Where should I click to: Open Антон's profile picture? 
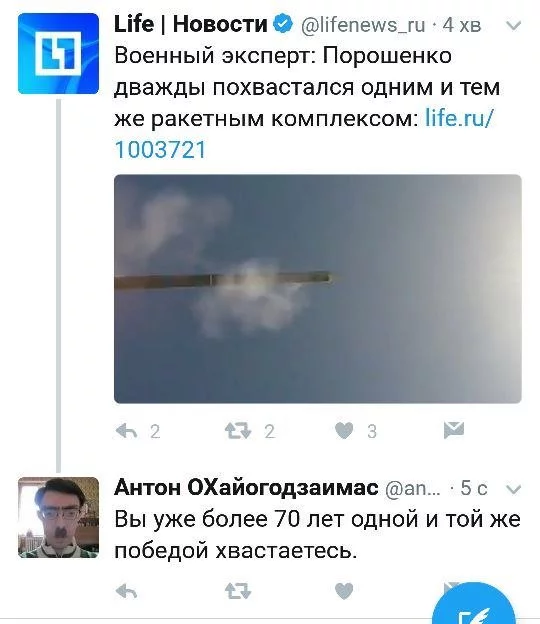[58, 517]
